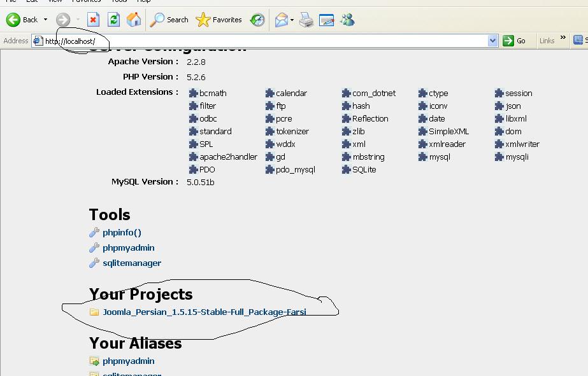Image resolution: width=588 pixels, height=376 pixels.
Task: Open the phpmyadmin alias link
Action: tap(129, 361)
